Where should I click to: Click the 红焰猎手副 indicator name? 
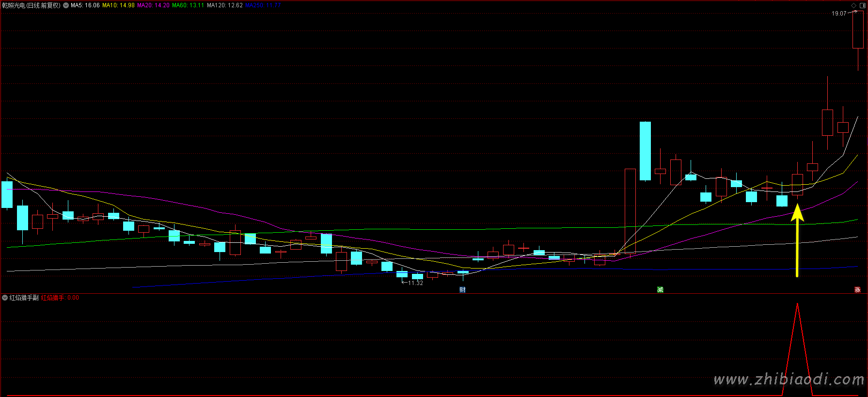coord(24,298)
